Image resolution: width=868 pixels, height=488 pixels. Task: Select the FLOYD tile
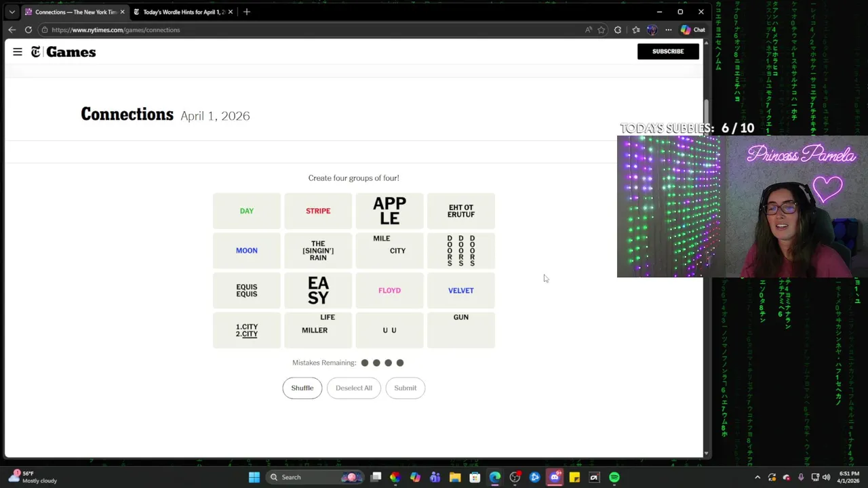click(389, 290)
